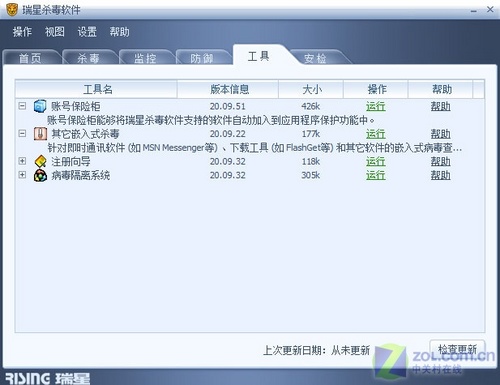Select the 账号保险柜 tool name
This screenshot has width=500, height=385.
coord(76,106)
